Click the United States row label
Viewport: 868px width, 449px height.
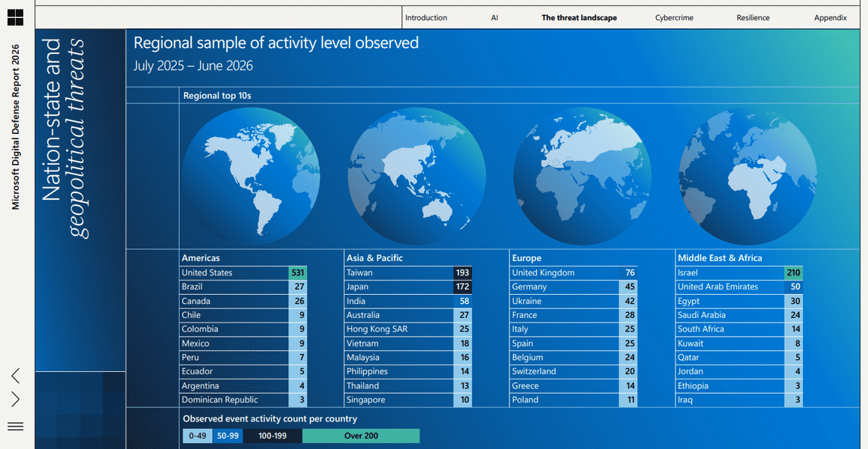207,272
